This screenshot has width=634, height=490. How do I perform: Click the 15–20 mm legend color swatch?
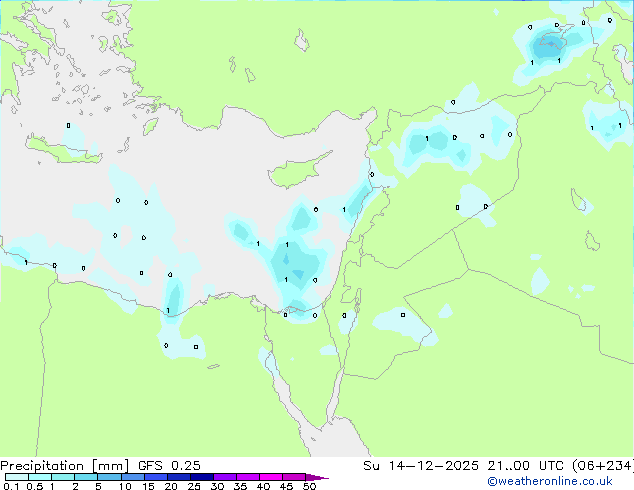[x=155, y=477]
